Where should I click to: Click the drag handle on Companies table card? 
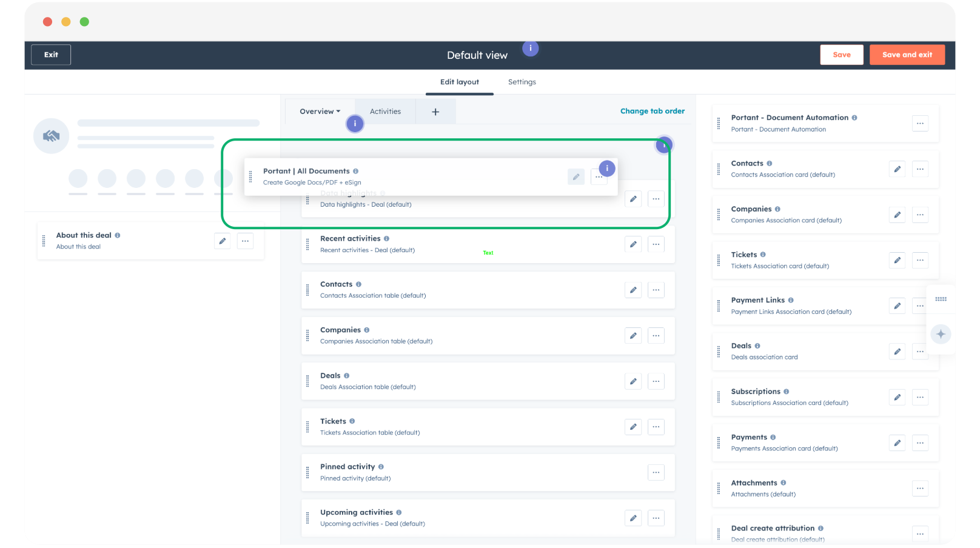click(307, 335)
